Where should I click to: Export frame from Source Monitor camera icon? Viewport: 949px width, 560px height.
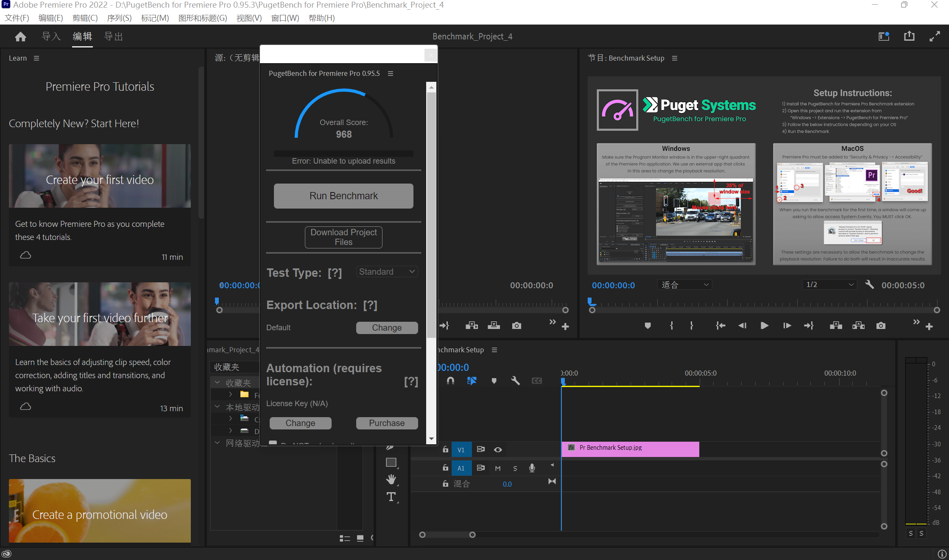[x=516, y=326]
